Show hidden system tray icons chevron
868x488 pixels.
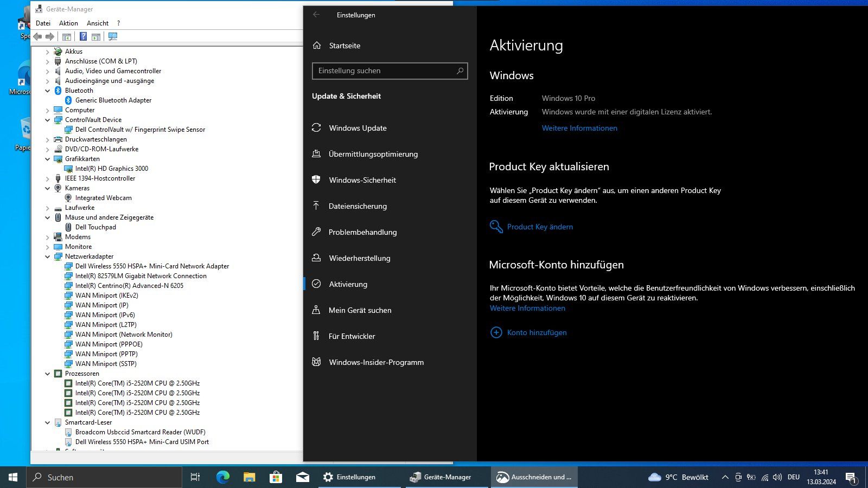pyautogui.click(x=725, y=477)
